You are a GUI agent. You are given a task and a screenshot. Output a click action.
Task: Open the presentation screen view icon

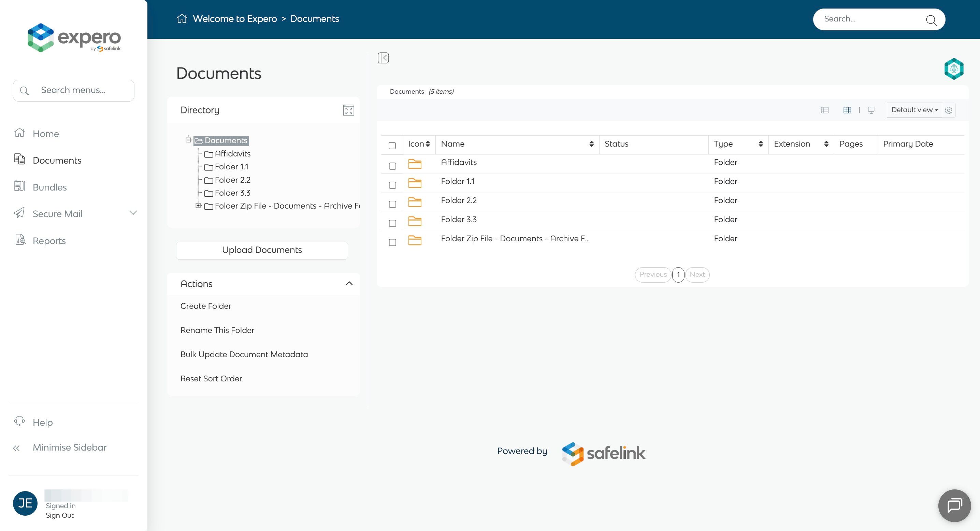click(871, 110)
